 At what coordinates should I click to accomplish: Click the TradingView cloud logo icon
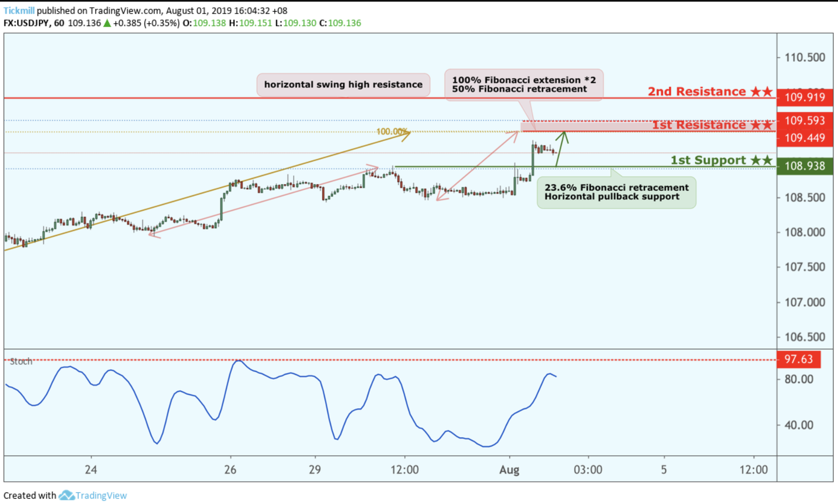click(x=66, y=495)
